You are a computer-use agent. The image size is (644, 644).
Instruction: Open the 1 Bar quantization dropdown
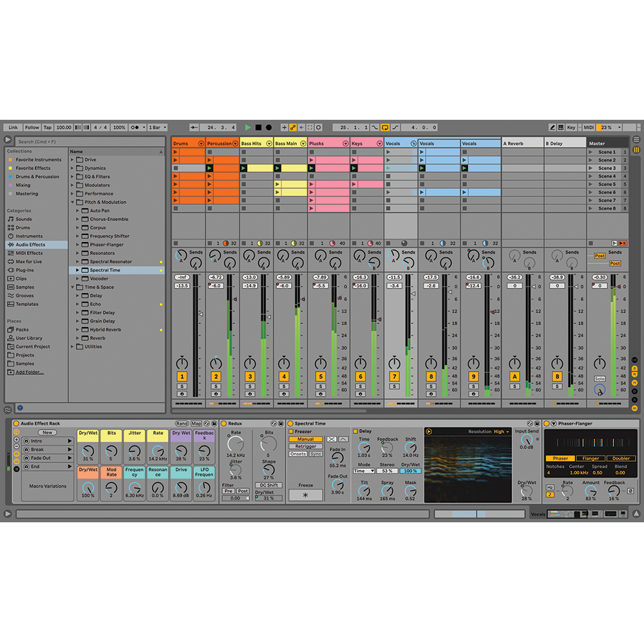click(156, 127)
